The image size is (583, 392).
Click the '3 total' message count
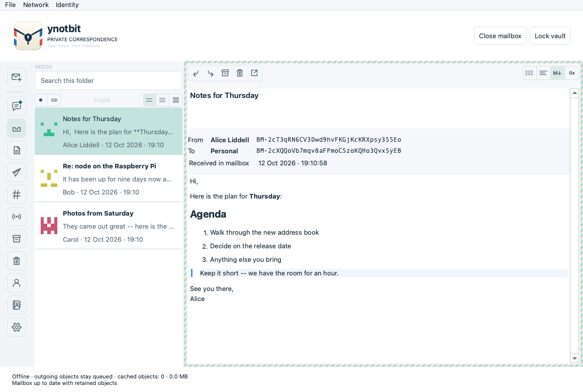pos(102,100)
